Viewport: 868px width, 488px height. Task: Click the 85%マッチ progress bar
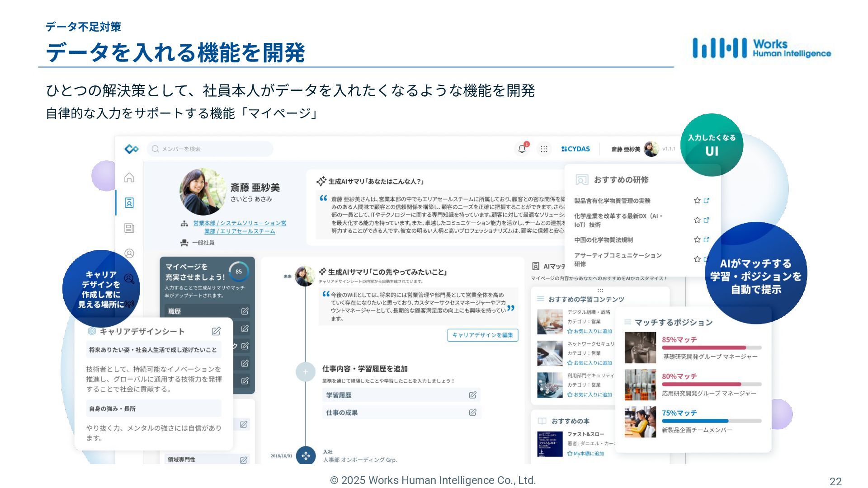tap(711, 347)
